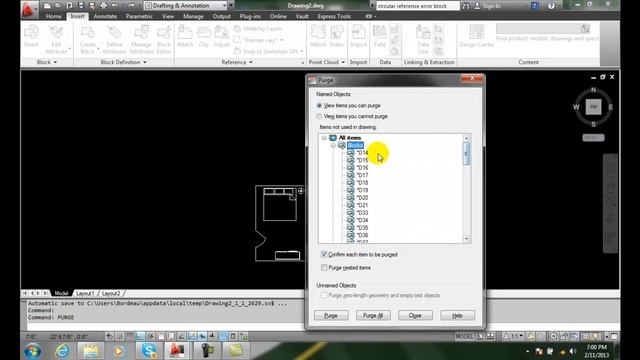Select the *D33 block in tree

coord(362,213)
